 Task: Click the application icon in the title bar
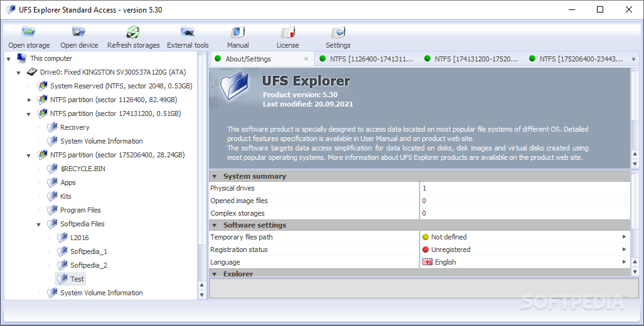click(11, 9)
